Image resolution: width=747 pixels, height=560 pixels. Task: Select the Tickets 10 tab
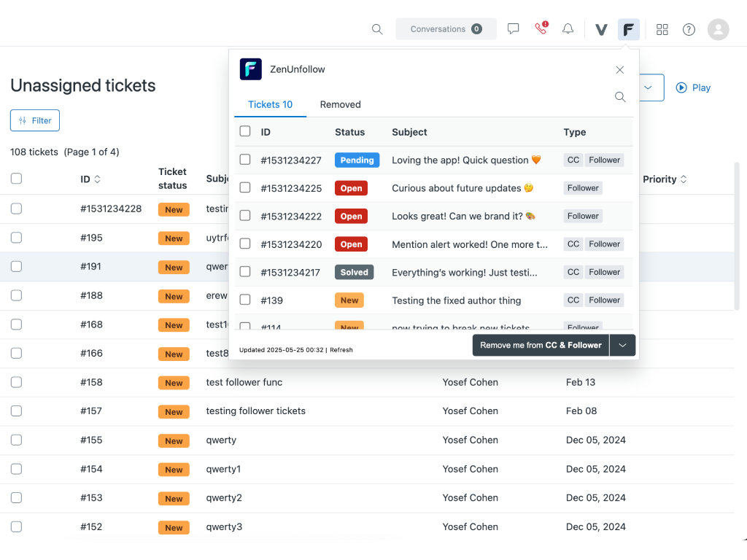270,104
